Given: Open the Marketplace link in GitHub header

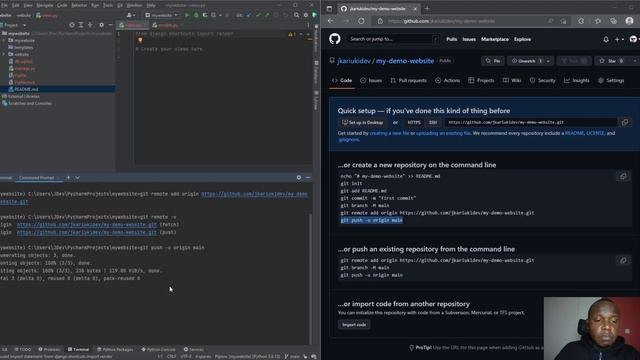Looking at the screenshot, I should (495, 39).
